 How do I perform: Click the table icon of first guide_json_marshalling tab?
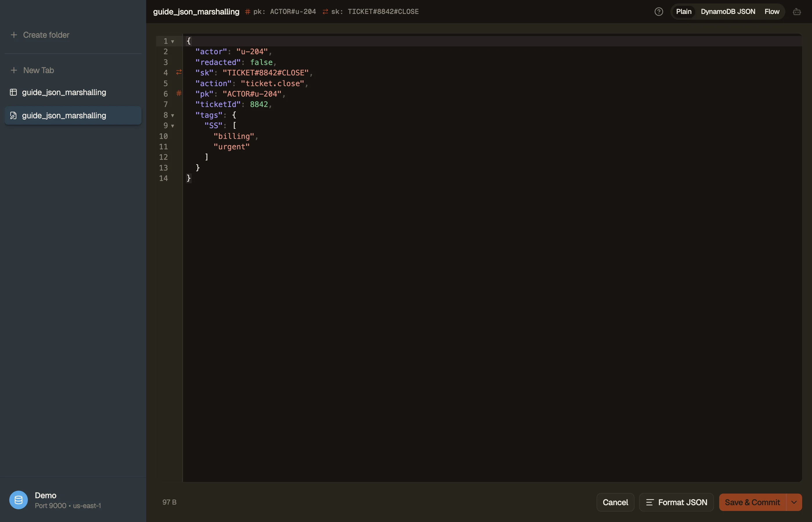(13, 92)
